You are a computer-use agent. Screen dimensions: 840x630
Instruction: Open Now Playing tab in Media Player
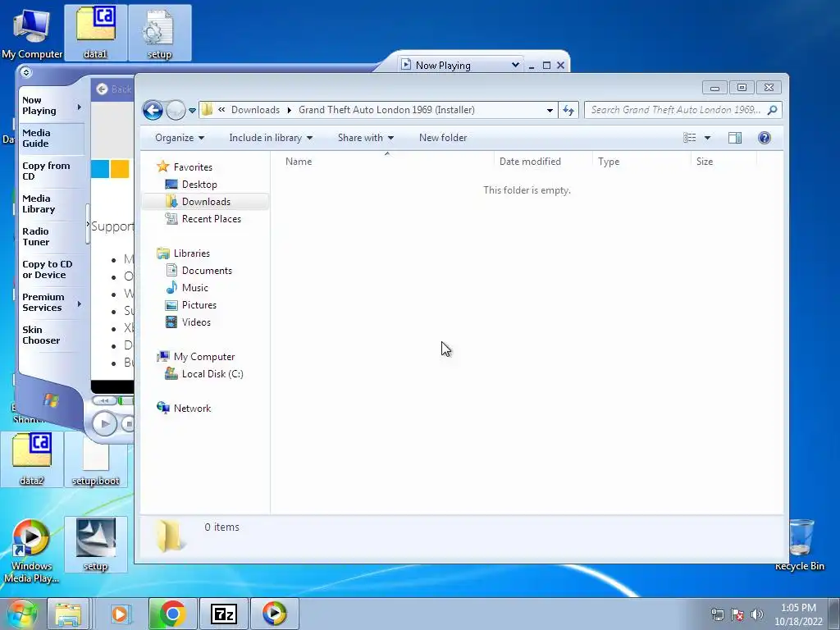52,106
